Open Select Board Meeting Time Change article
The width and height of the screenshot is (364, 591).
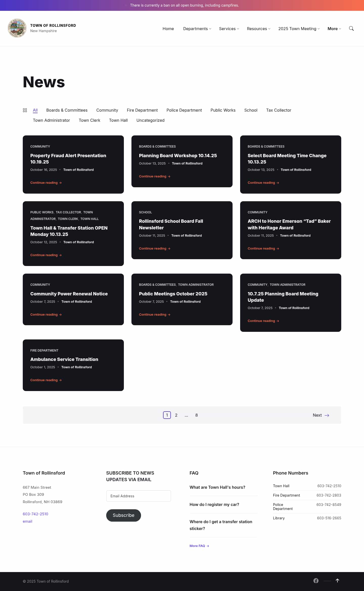coord(287,159)
